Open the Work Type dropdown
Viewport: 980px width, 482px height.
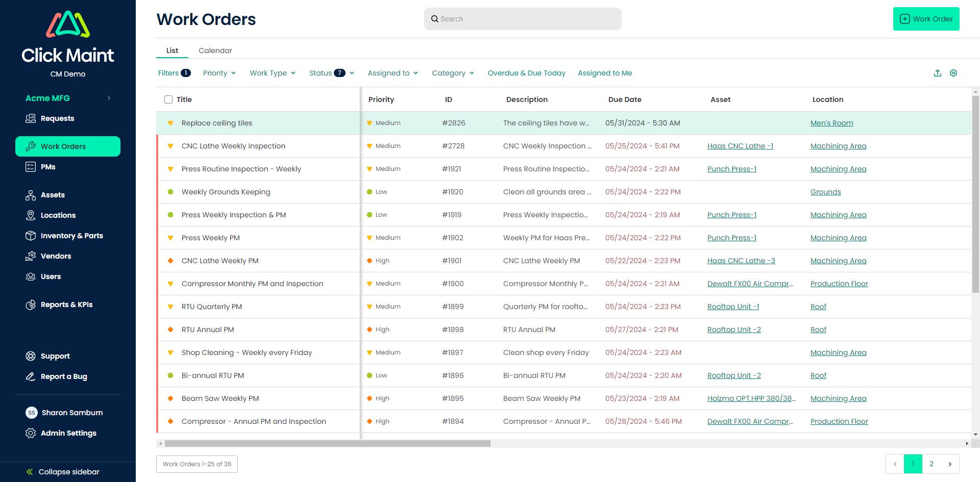point(272,73)
